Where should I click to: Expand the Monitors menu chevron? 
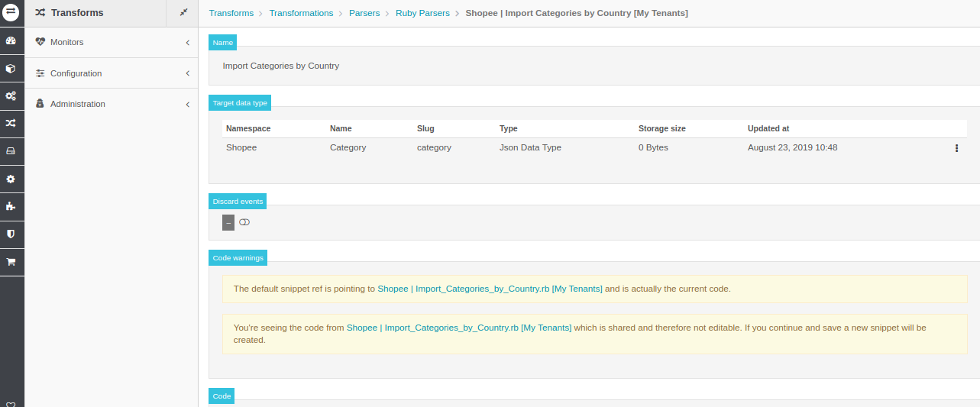click(x=187, y=43)
